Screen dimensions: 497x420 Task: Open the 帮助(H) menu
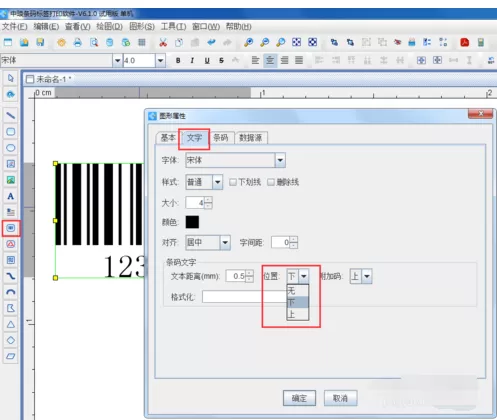239,26
